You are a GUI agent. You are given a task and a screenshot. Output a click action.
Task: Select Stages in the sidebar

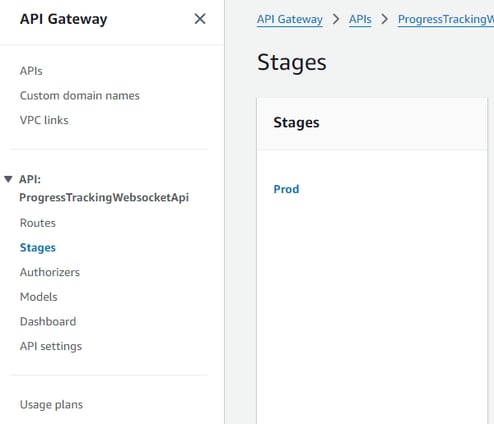tap(38, 248)
